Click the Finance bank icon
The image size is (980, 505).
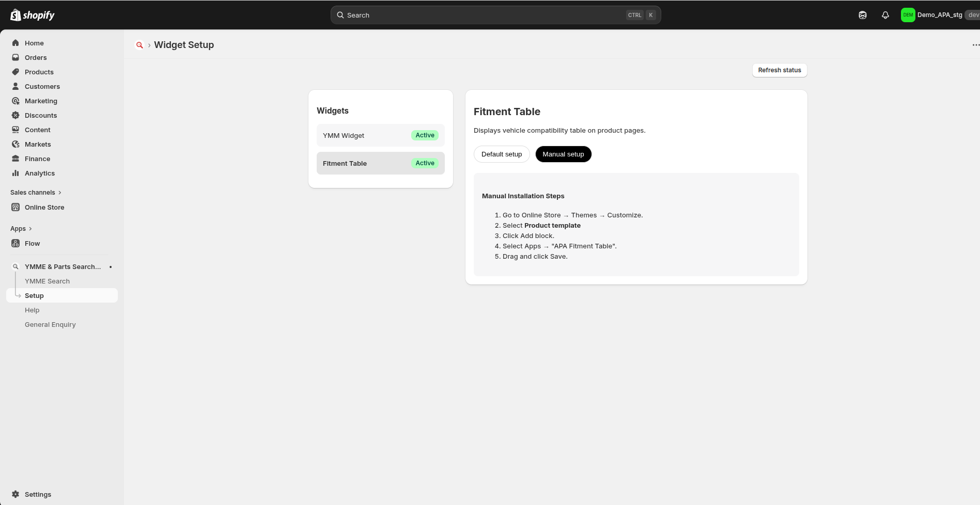pyautogui.click(x=15, y=159)
